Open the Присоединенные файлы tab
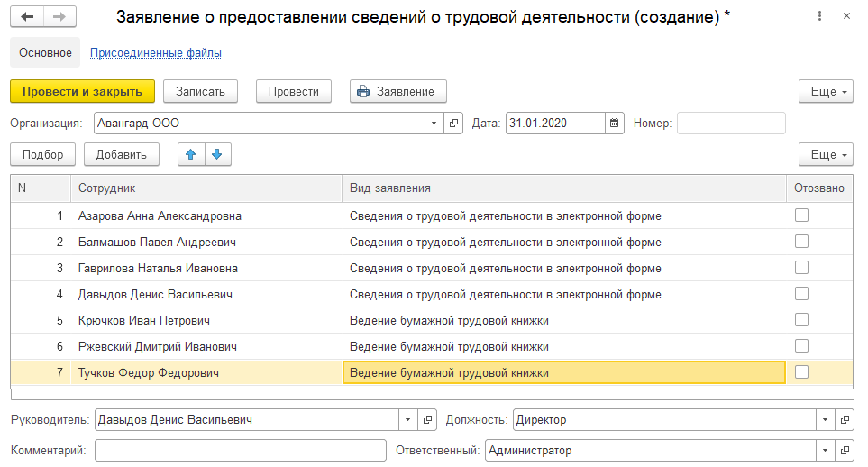This screenshot has height=467, width=868. [156, 53]
